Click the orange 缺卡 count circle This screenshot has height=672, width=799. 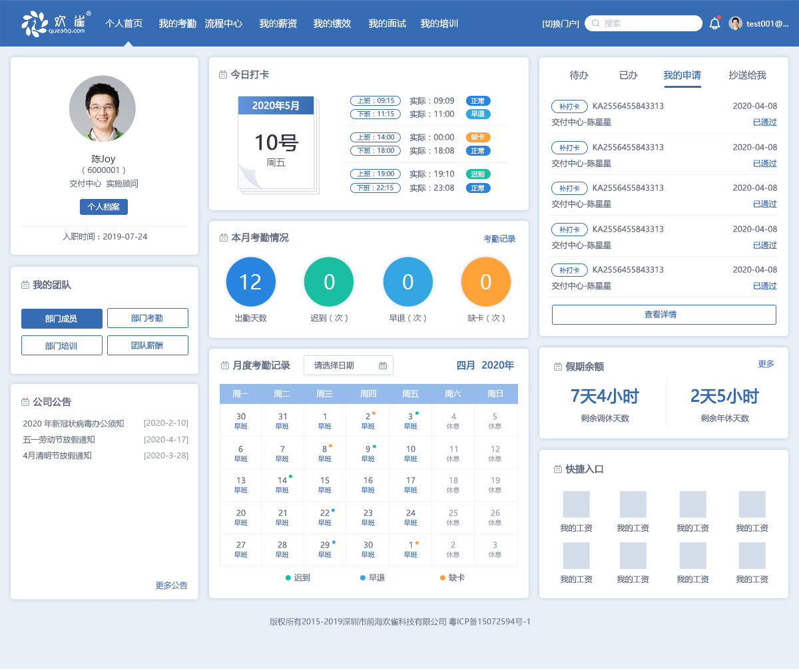coord(485,282)
